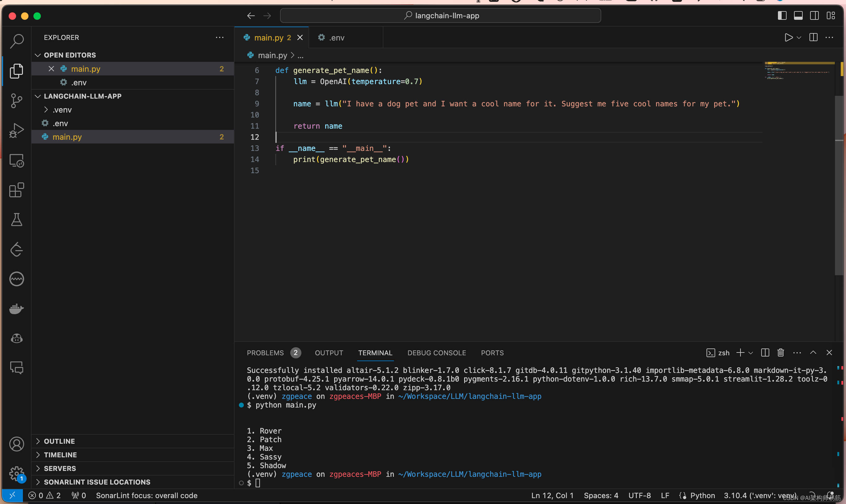Click SonarLint focus status bar item
Viewport: 846px width, 504px height.
146,495
